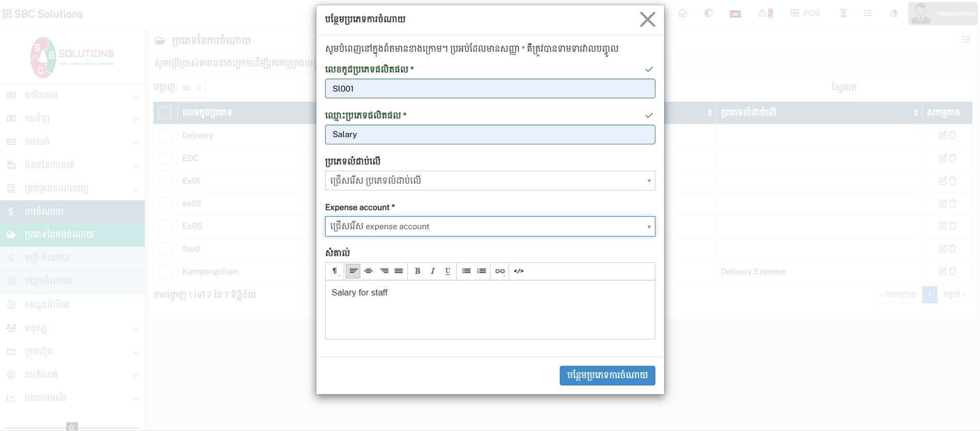Apply italic style in the note toolbar
This screenshot has height=431, width=980.
pos(433,271)
